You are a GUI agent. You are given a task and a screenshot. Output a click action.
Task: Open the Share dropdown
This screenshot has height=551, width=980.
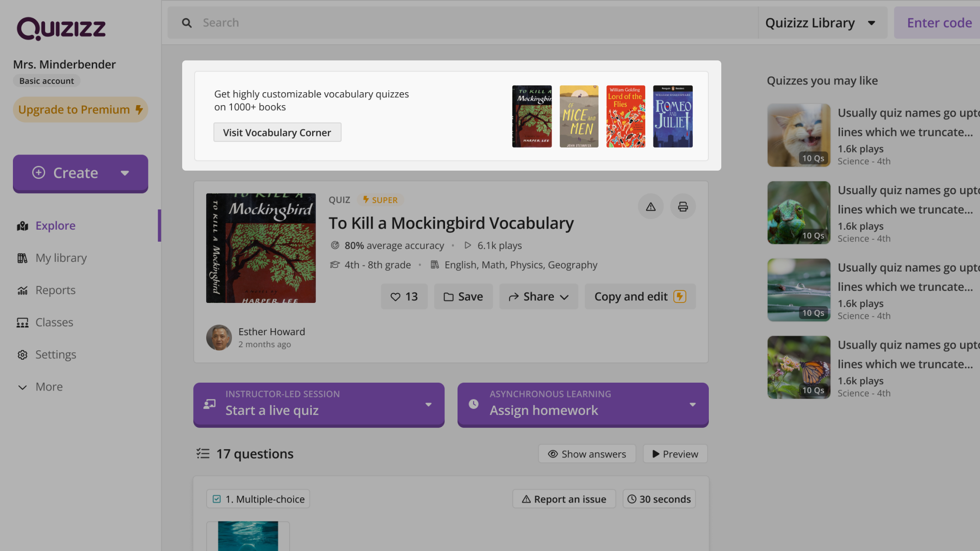[x=539, y=296]
